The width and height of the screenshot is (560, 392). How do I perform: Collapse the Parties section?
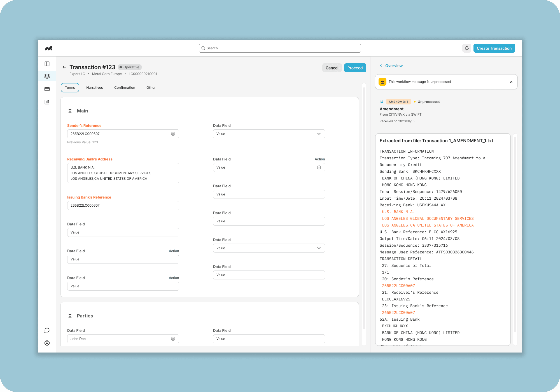[70, 316]
